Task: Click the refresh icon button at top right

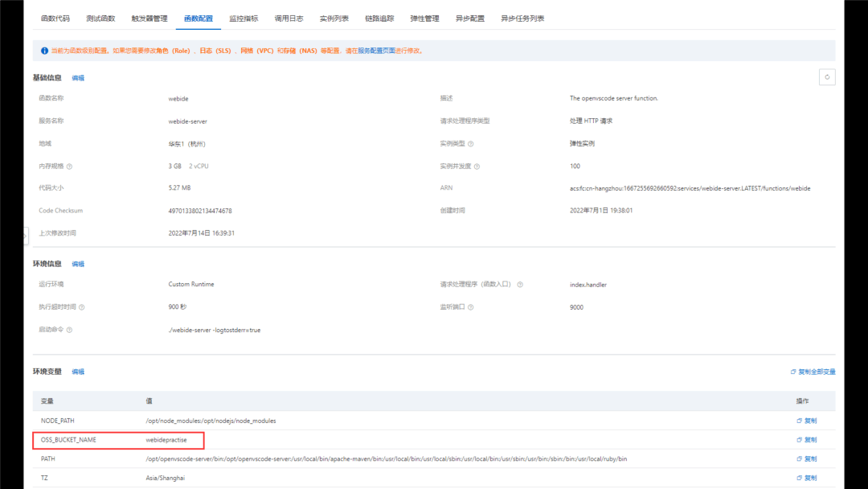Action: point(827,77)
